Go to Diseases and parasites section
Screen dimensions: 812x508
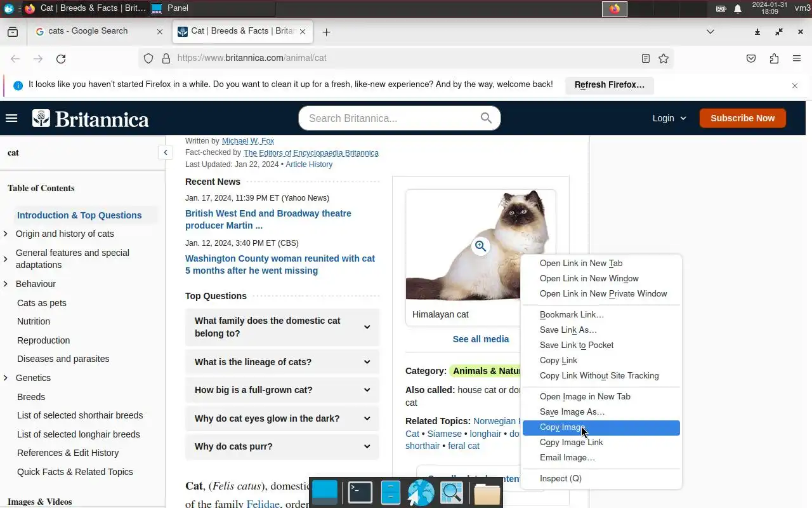point(63,359)
